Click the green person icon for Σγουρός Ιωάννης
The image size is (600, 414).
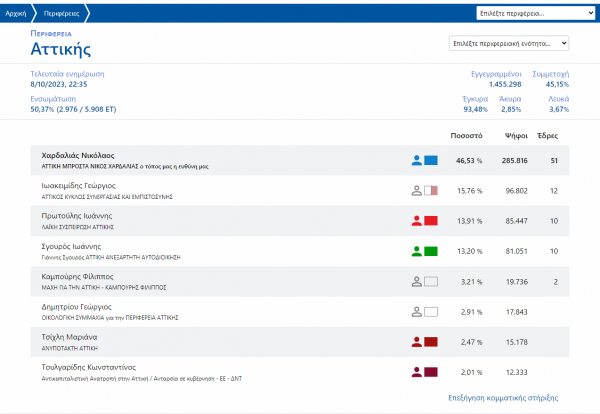tap(417, 250)
